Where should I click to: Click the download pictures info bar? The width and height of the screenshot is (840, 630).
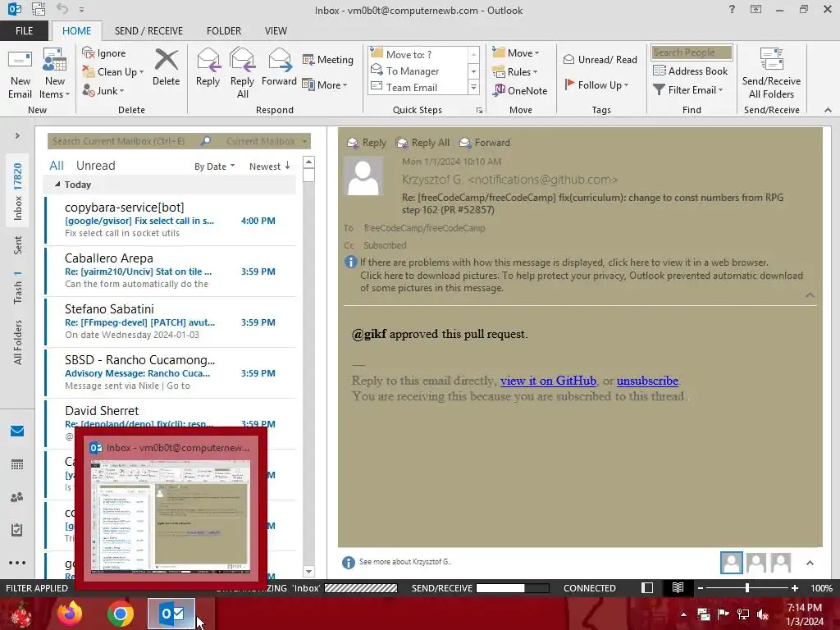(582, 282)
